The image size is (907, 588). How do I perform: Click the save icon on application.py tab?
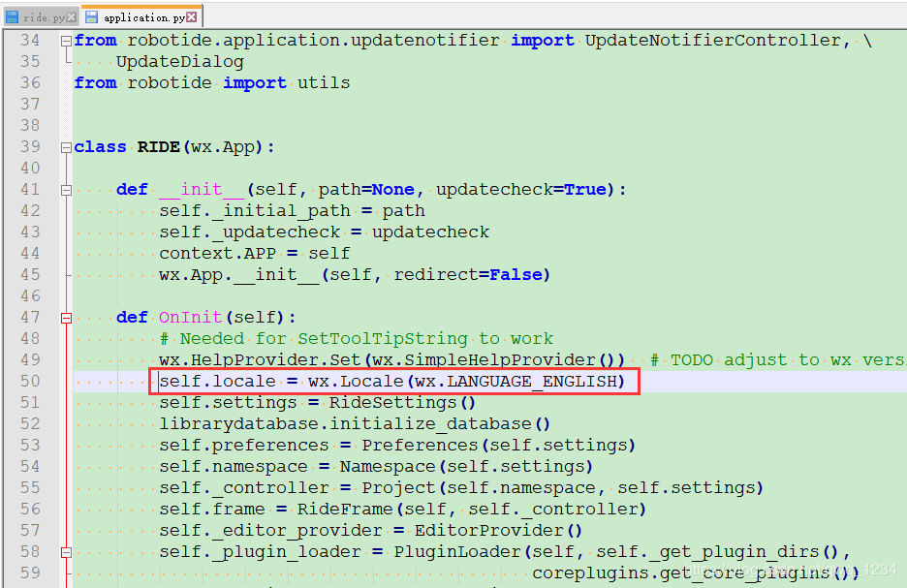(91, 16)
